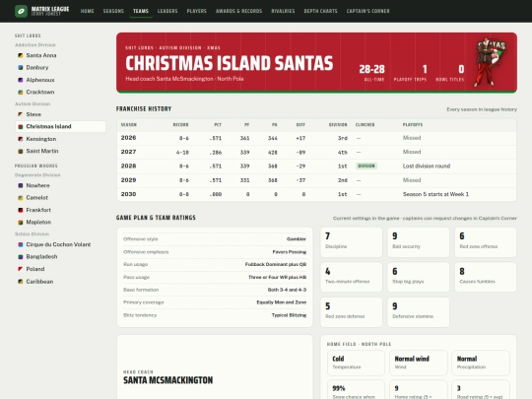Click the Causes fumbles rating card
The width and height of the screenshot is (532, 399).
[486, 277]
